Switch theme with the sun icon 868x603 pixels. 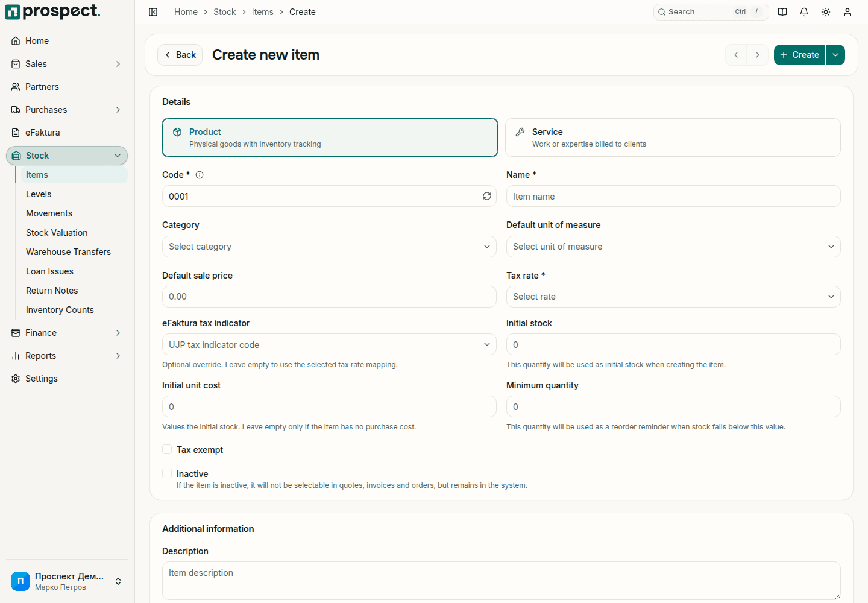click(826, 12)
